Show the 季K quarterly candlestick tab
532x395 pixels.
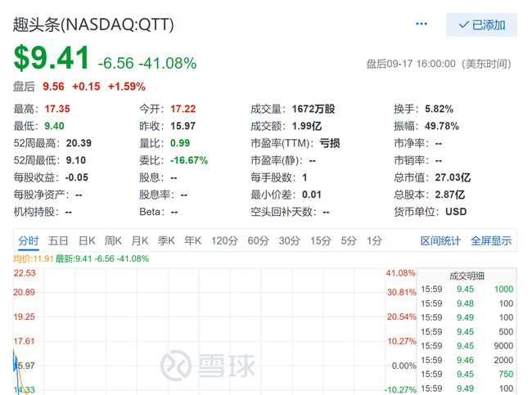coord(166,240)
